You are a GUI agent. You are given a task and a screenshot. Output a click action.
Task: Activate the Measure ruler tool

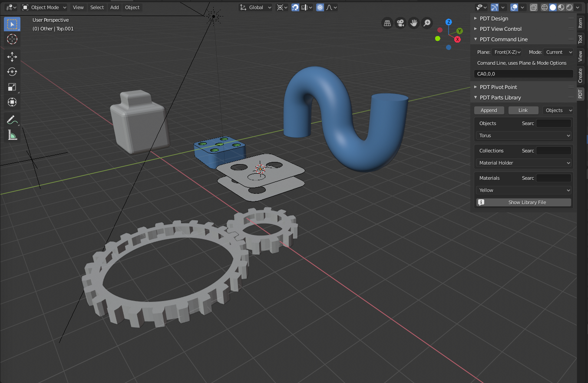click(x=12, y=135)
